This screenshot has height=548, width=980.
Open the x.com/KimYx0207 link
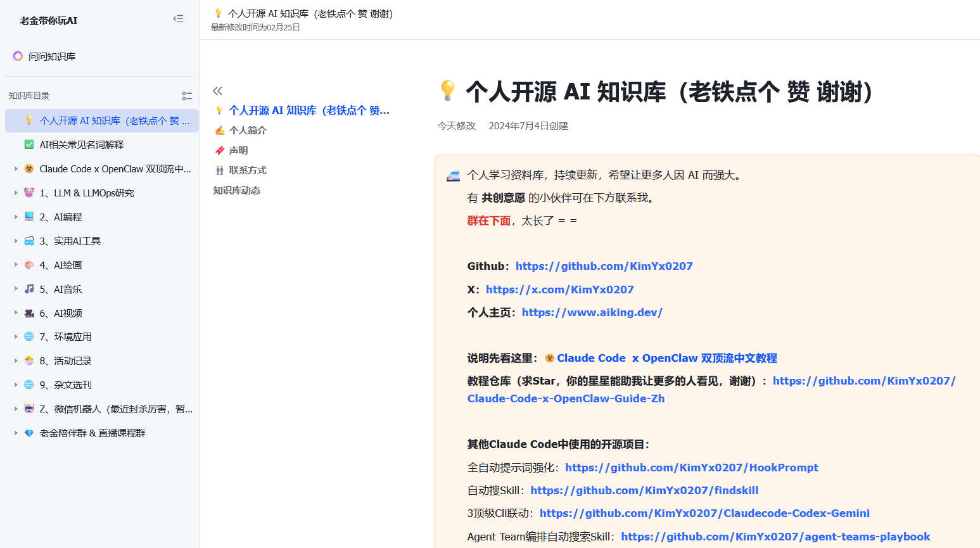[560, 290]
